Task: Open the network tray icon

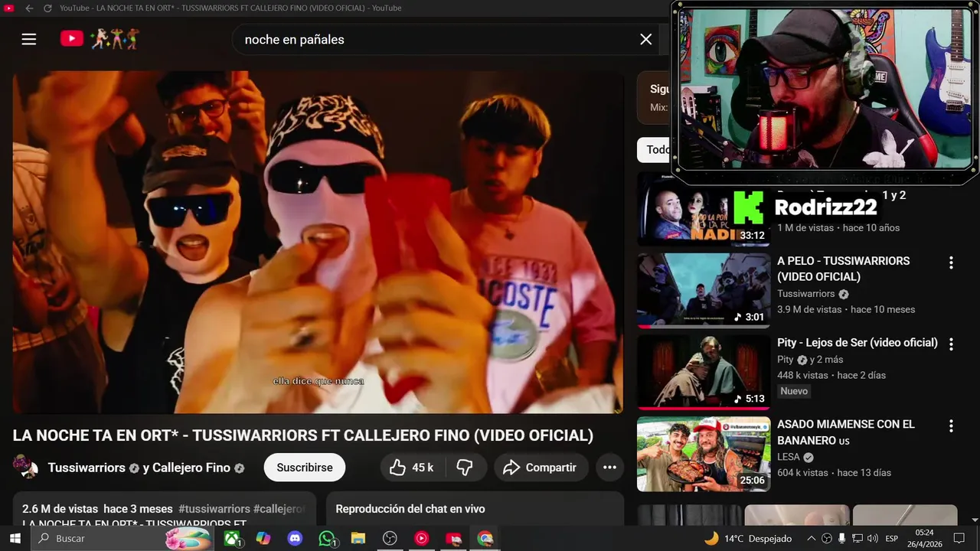Action: [857, 539]
